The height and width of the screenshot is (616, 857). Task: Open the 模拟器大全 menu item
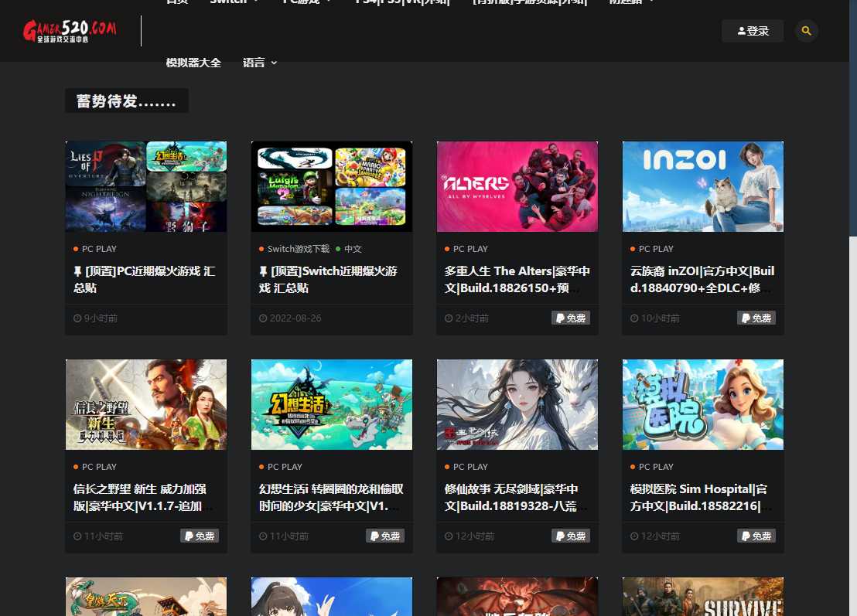pyautogui.click(x=193, y=63)
